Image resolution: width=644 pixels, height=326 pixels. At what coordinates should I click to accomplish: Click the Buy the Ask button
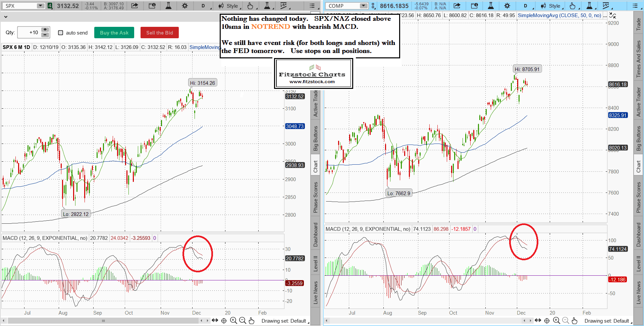click(114, 33)
